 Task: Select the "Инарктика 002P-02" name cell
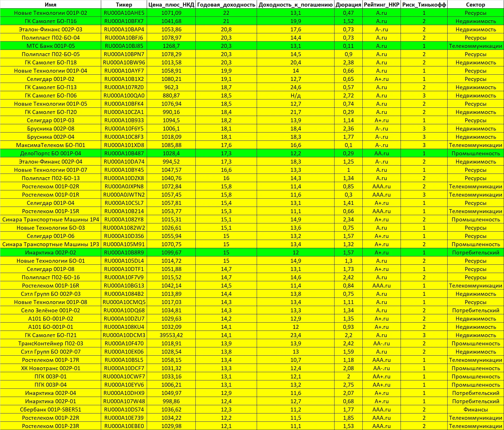[51, 252]
